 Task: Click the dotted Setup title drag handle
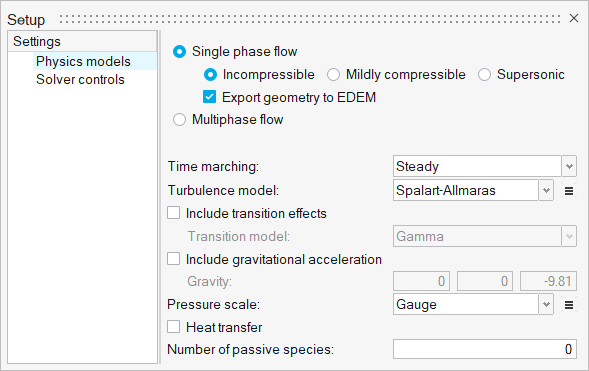(x=310, y=19)
